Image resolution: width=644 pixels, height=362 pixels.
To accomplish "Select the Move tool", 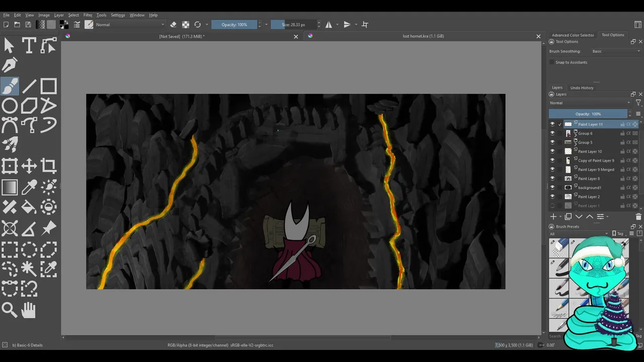I will click(x=29, y=166).
